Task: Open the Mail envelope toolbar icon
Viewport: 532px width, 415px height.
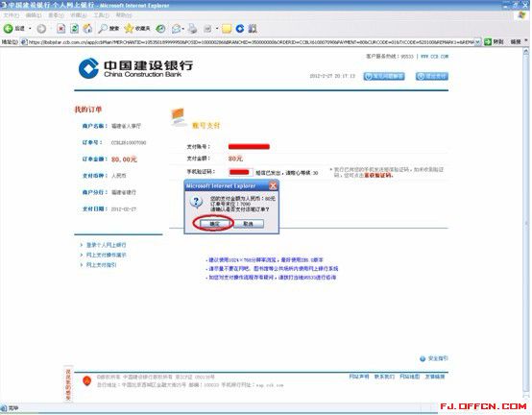Action: tap(176, 29)
